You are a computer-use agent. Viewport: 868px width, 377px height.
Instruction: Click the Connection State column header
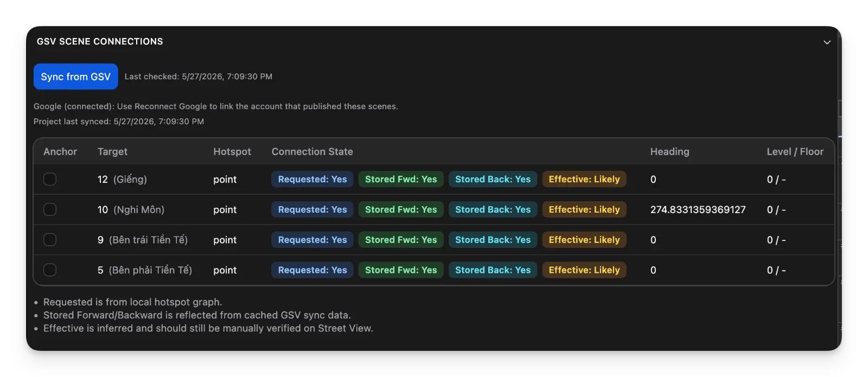coord(312,152)
